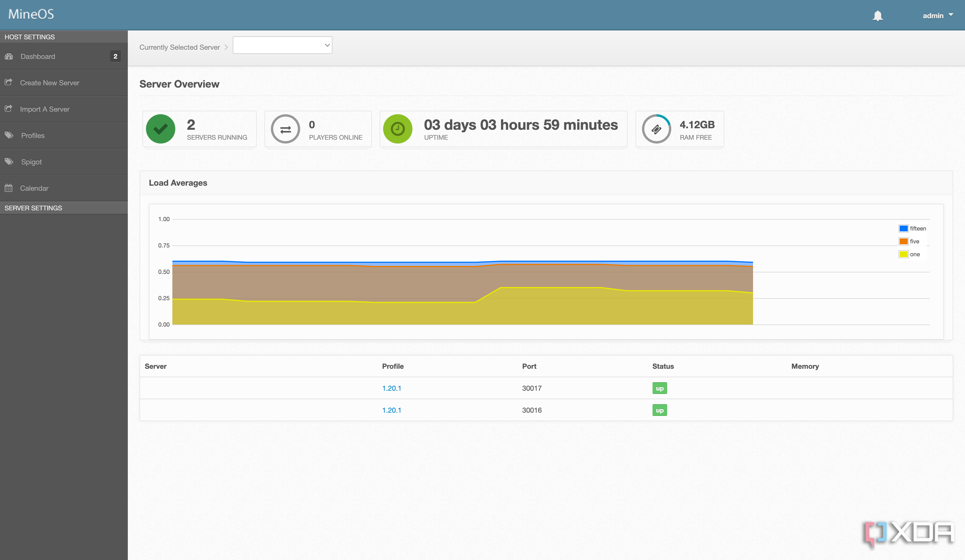Click the orange five legend swatch

click(x=903, y=241)
